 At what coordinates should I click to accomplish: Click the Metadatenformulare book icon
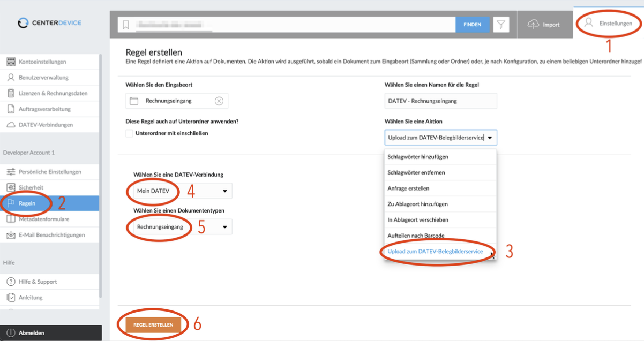pos(11,219)
